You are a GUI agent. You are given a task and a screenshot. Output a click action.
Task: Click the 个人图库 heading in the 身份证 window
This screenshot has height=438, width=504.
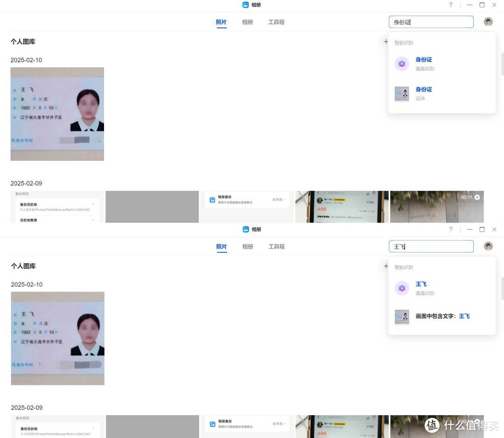(x=23, y=42)
